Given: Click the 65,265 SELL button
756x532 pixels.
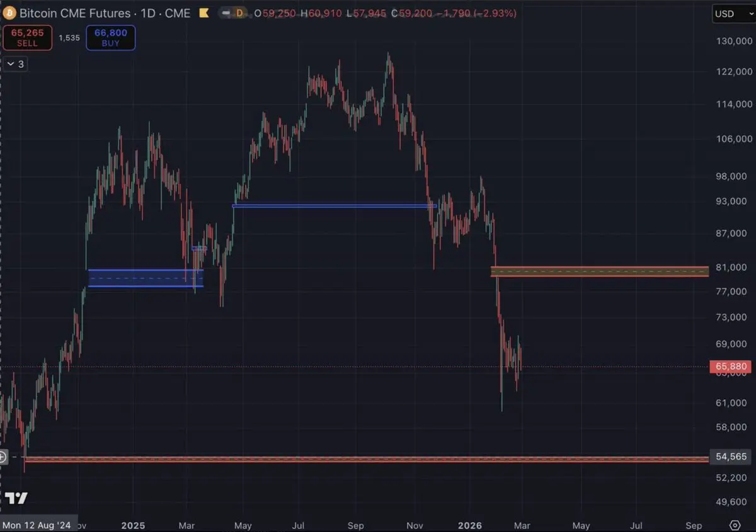Looking at the screenshot, I should coord(26,38).
